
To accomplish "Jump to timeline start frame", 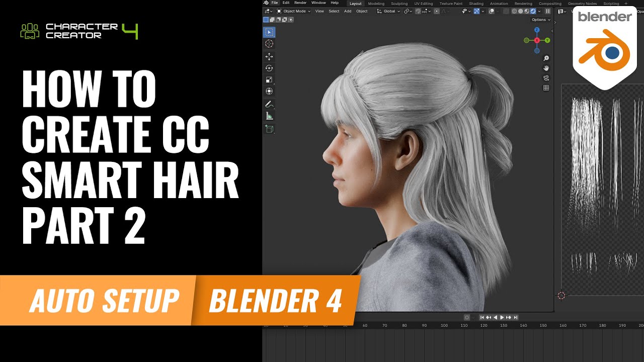I will pyautogui.click(x=482, y=317).
